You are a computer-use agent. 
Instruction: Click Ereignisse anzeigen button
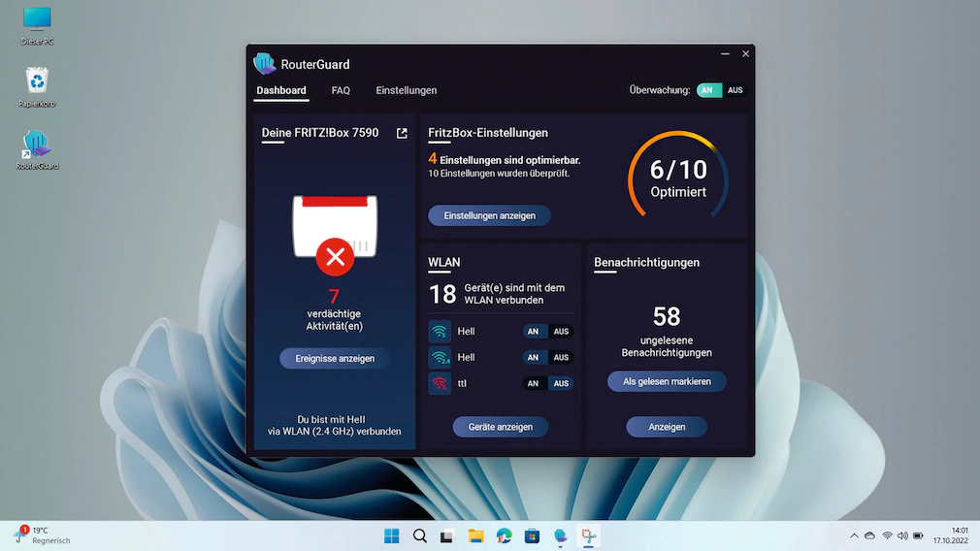pyautogui.click(x=335, y=359)
